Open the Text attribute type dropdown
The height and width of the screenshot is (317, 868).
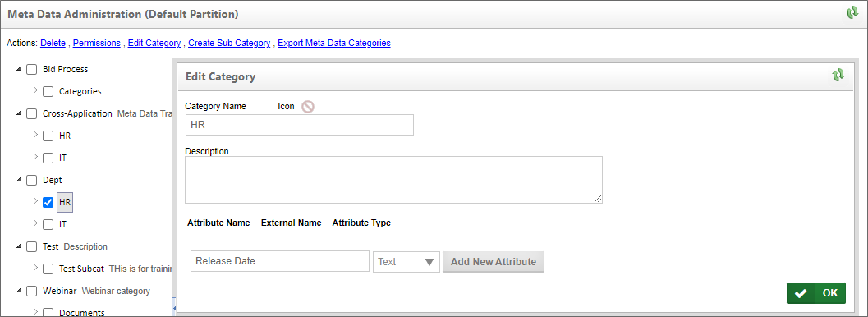pos(406,262)
